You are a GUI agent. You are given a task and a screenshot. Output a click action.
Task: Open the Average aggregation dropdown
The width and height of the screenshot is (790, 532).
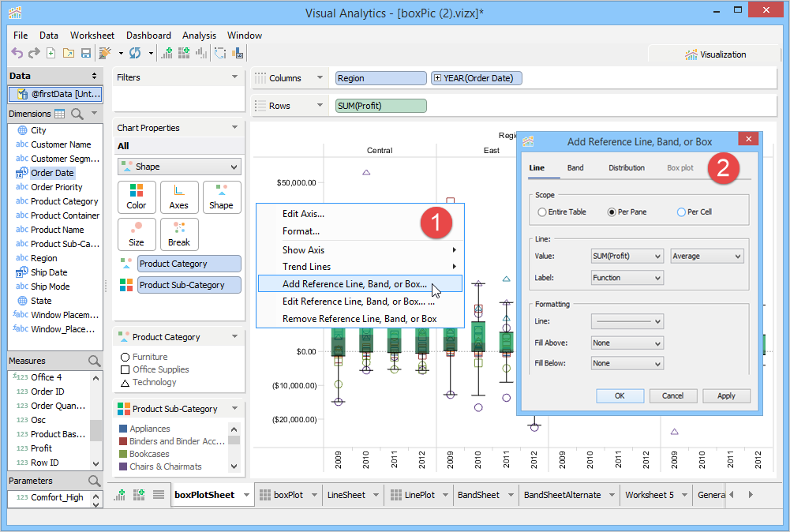coord(706,257)
